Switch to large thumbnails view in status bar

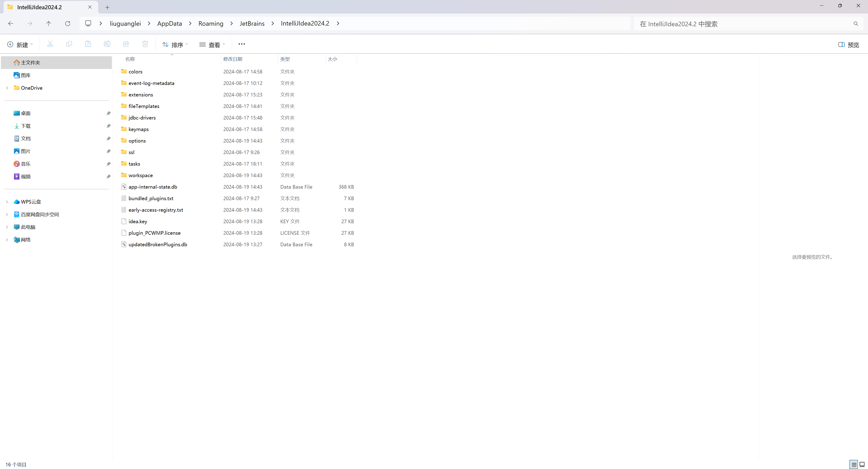[862, 464]
